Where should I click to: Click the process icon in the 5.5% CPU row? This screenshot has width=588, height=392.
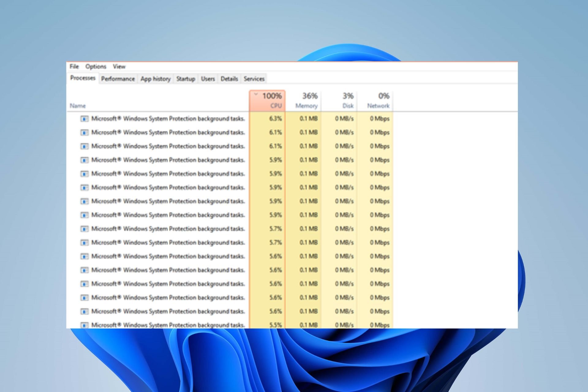pos(84,325)
